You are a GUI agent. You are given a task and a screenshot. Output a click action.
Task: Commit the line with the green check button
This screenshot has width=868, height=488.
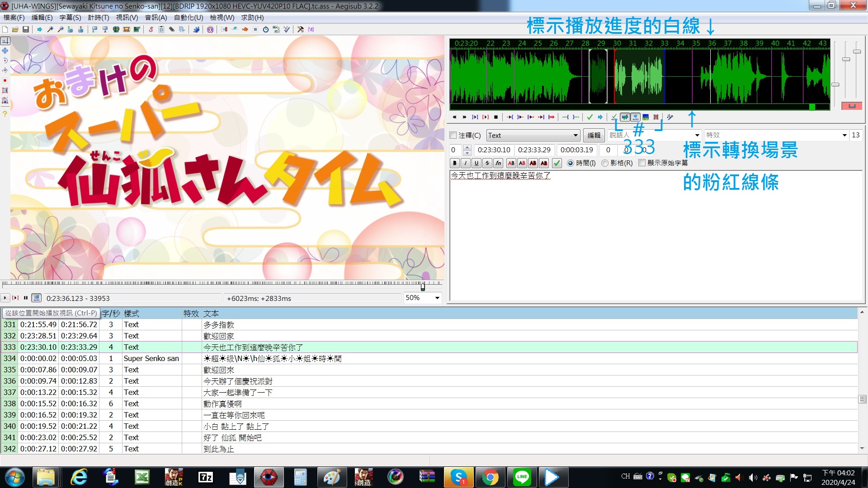557,163
